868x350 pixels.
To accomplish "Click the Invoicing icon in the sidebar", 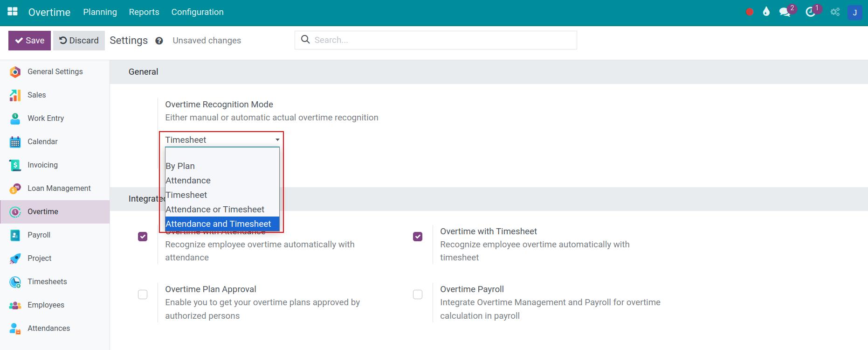I will coord(15,165).
